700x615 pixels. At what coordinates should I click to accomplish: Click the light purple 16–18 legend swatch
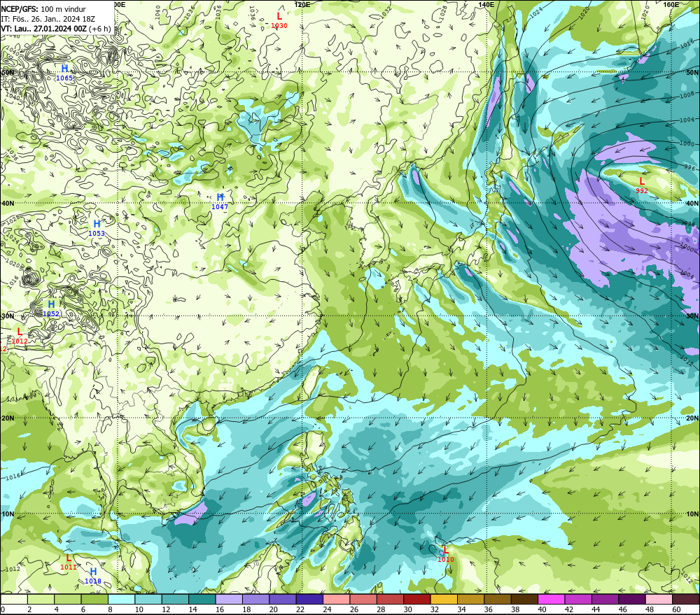tap(229, 599)
